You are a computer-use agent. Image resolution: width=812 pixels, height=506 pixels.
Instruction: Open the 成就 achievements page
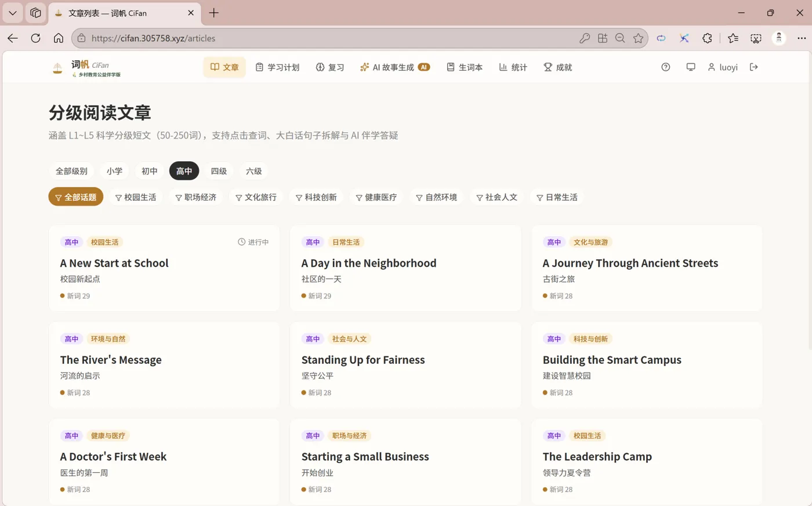coord(558,67)
